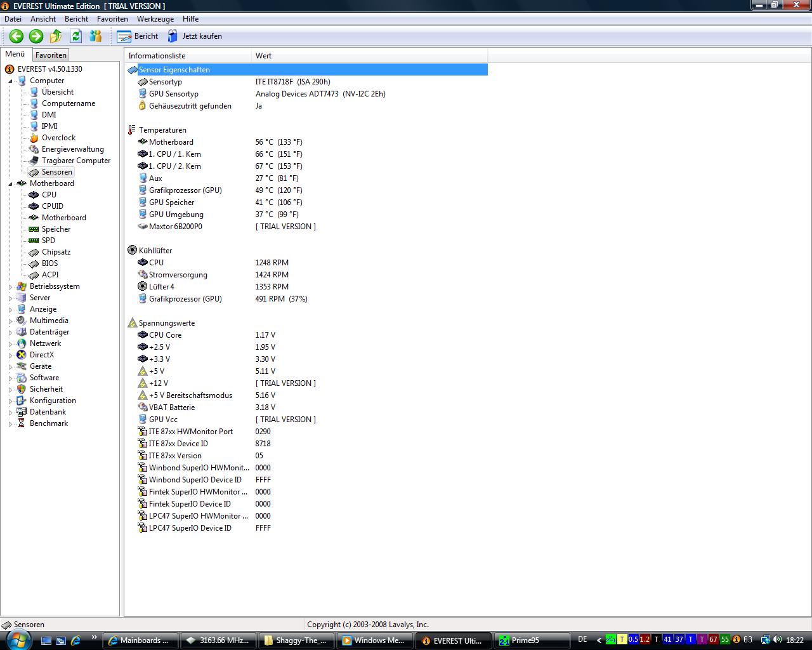Viewport: 812px width, 650px height.
Task: Select the Maxtor 6B200P0 row
Action: (307, 227)
